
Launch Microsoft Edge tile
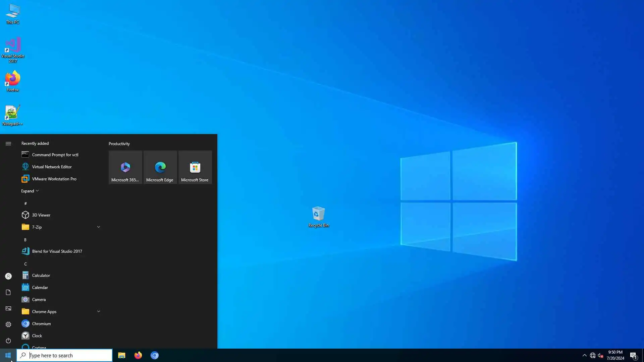pyautogui.click(x=160, y=167)
